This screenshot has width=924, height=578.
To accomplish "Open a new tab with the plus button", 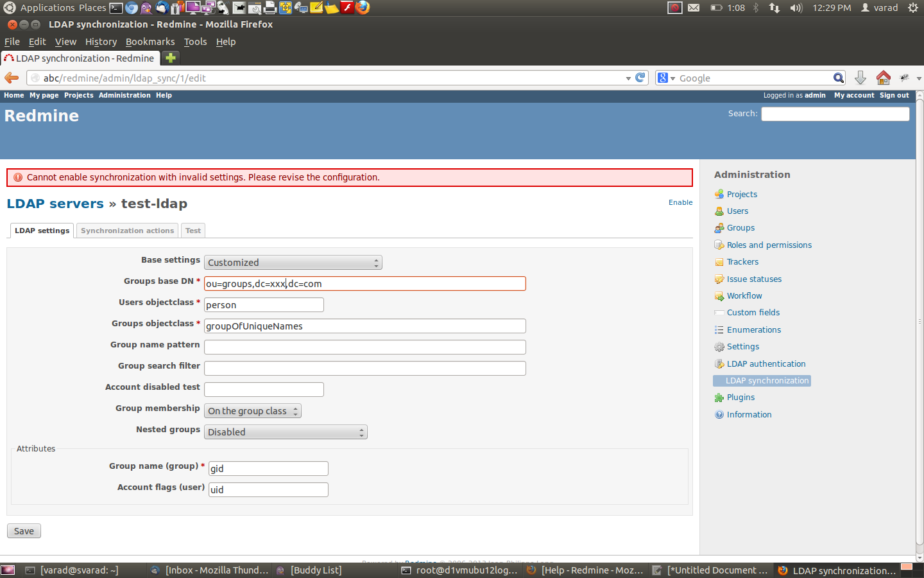I will click(x=170, y=58).
